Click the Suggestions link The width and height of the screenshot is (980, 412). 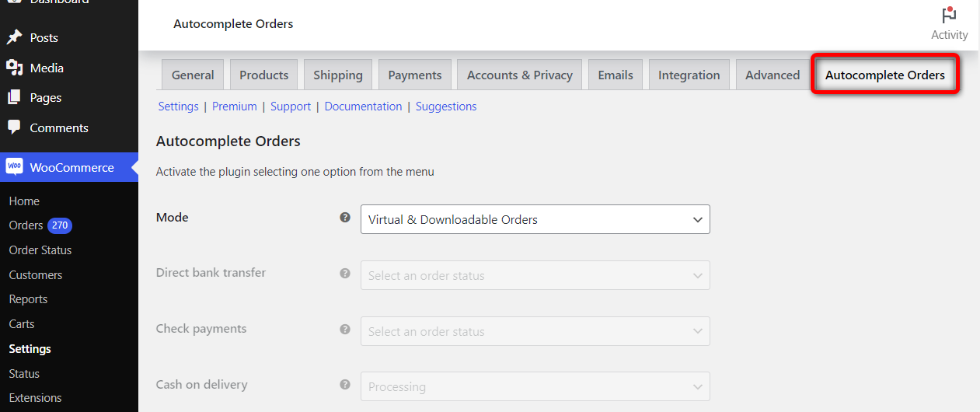pyautogui.click(x=446, y=106)
